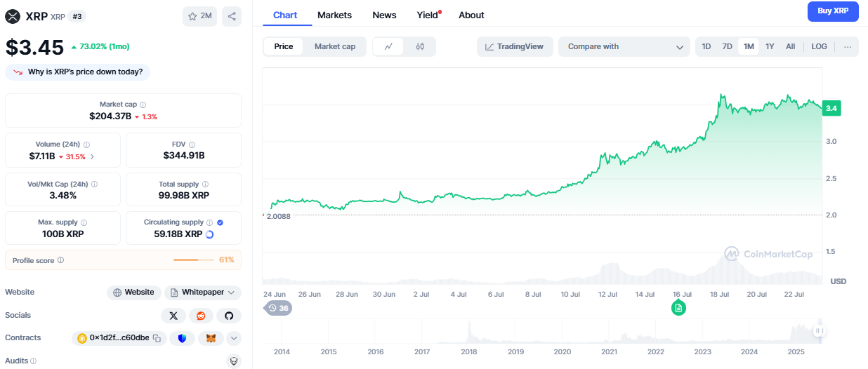Open the Website link
The image size is (868, 369).
pos(133,293)
